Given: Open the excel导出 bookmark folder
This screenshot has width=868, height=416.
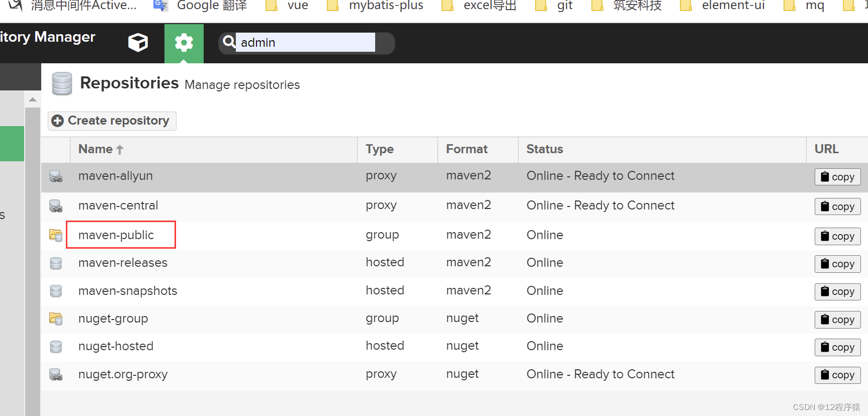Looking at the screenshot, I should coord(479,6).
